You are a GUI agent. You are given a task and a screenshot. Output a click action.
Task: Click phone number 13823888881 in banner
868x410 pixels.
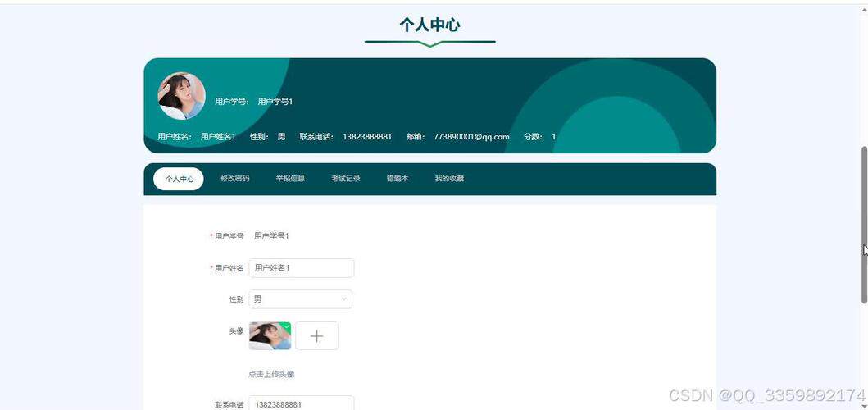click(x=367, y=137)
